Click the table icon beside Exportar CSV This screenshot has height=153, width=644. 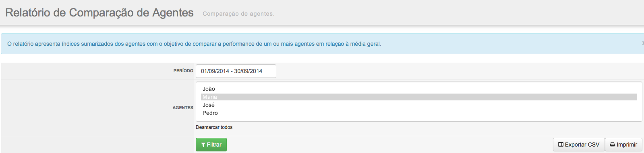(x=561, y=145)
